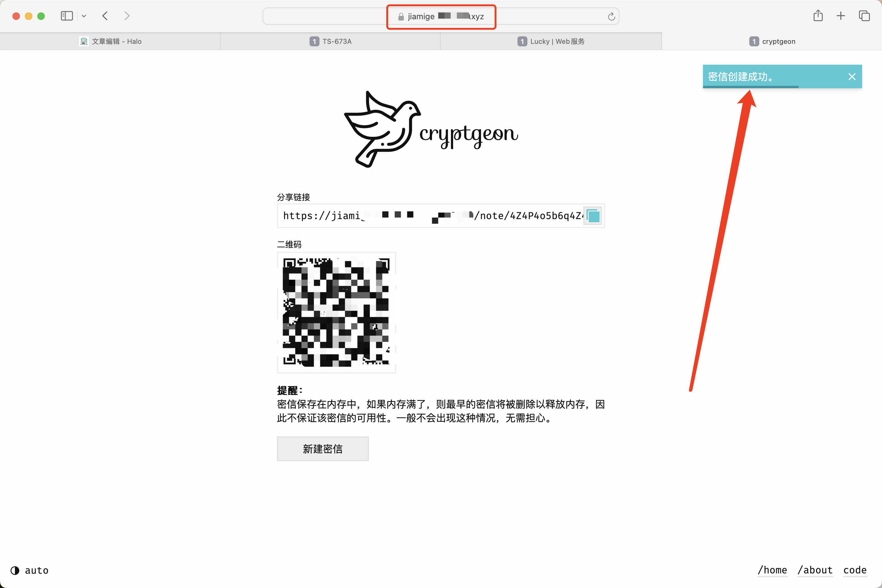Open the Share menu icon
This screenshot has height=588, width=882.
[x=818, y=15]
